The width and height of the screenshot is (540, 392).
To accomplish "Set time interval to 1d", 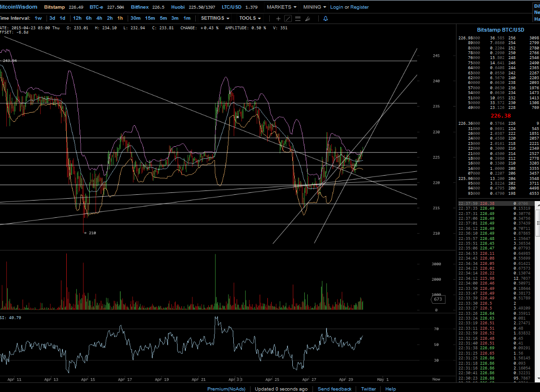I will tap(62, 18).
